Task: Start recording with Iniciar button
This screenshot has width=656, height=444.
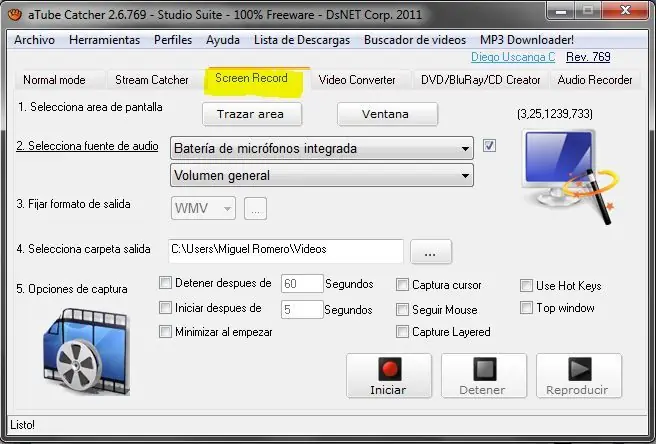Action: pos(389,376)
